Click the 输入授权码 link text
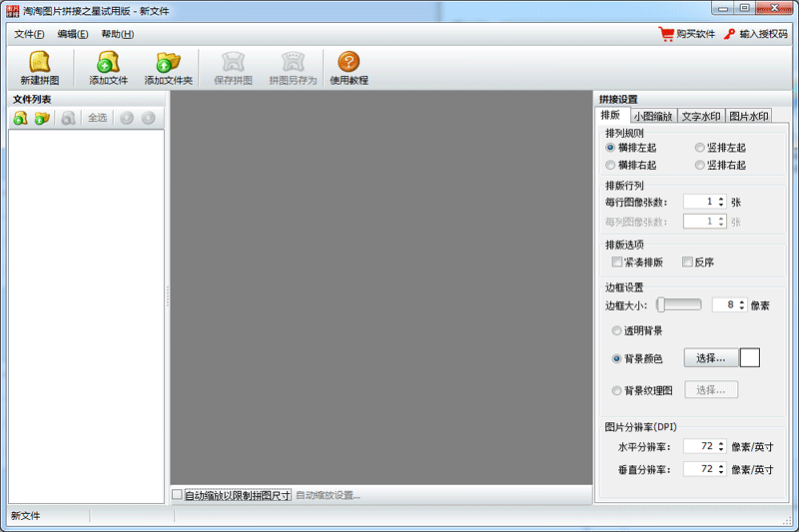 tap(763, 34)
